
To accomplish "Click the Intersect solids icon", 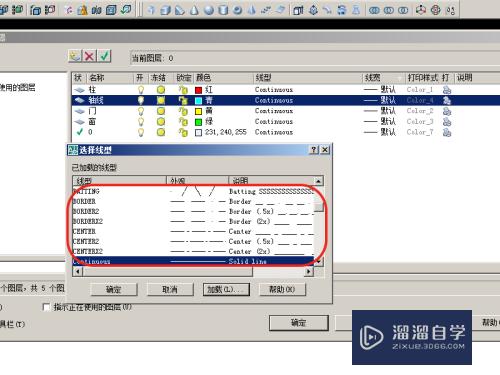I will (403, 10).
